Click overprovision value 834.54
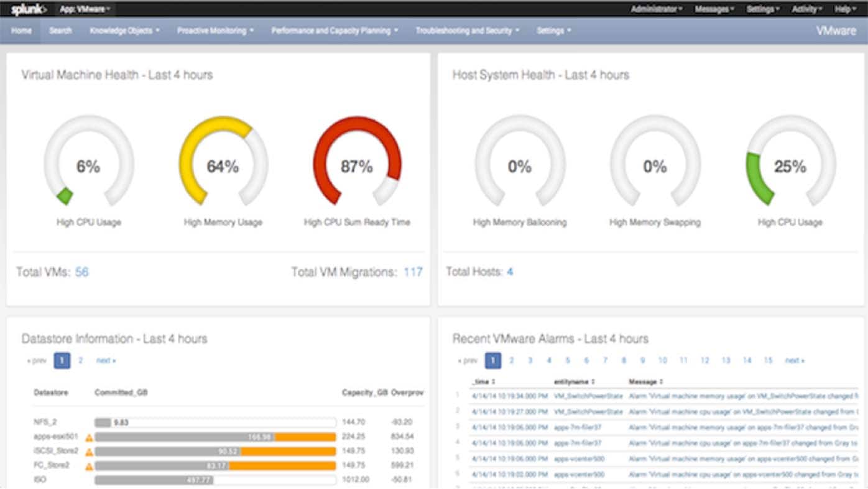 tap(403, 437)
